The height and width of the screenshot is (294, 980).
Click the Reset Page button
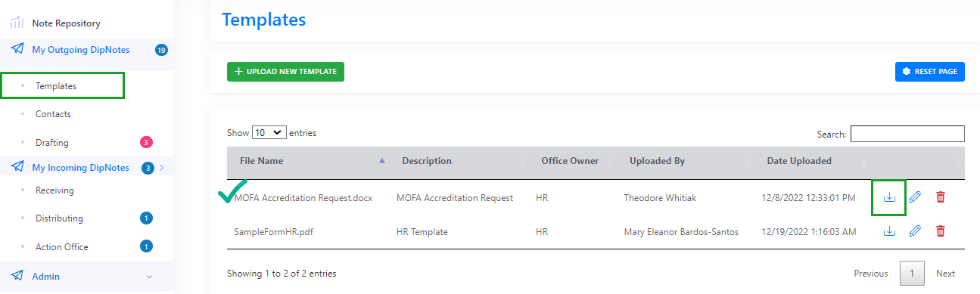[929, 72]
